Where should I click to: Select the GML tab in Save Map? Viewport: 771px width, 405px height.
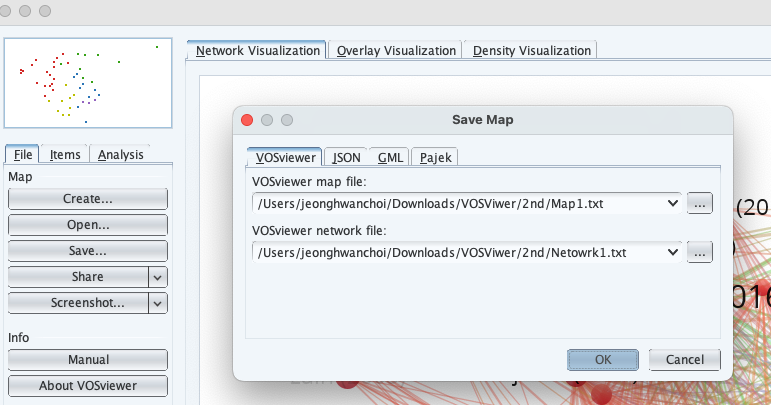(390, 157)
